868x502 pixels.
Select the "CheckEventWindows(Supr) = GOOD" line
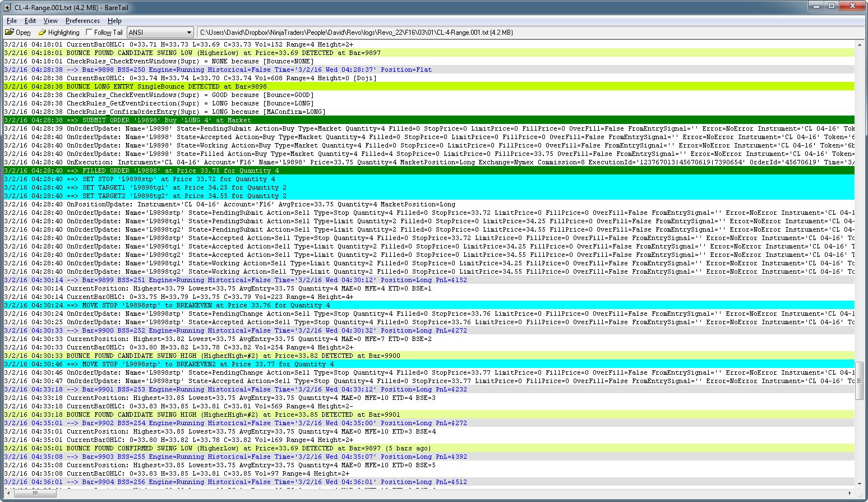pyautogui.click(x=429, y=95)
